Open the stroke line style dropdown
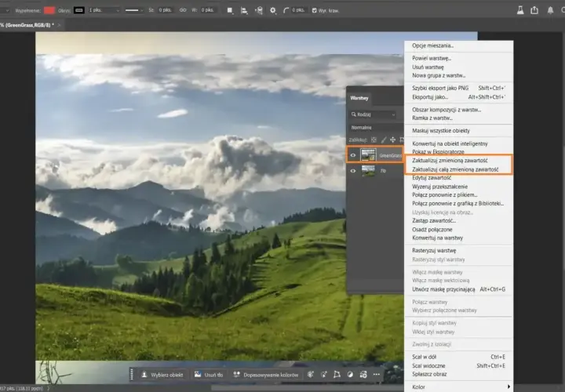Screen dimensions: 565x392 pyautogui.click(x=133, y=10)
